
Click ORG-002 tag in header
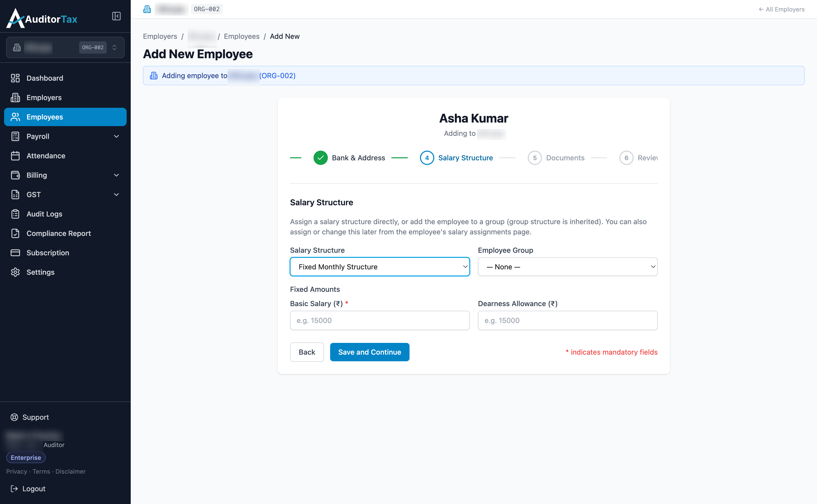(x=207, y=9)
